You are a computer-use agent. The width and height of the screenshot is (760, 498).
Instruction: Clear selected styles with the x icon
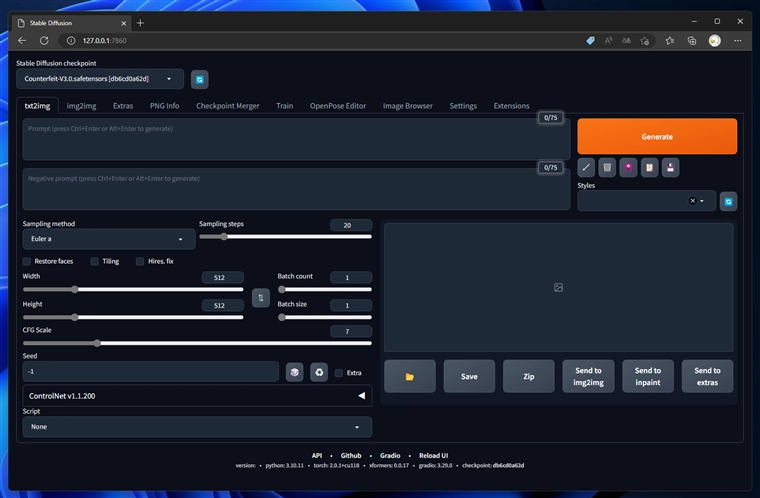pyautogui.click(x=692, y=201)
